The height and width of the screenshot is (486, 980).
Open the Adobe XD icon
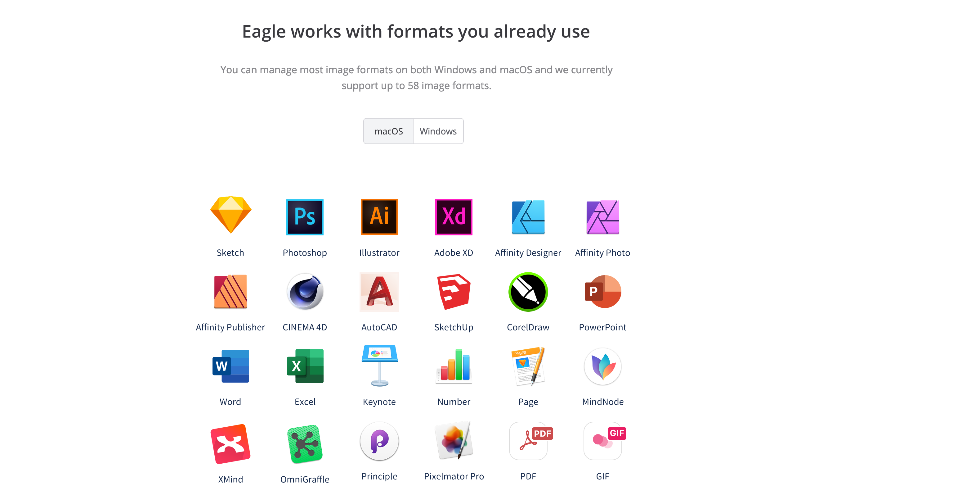pos(454,217)
